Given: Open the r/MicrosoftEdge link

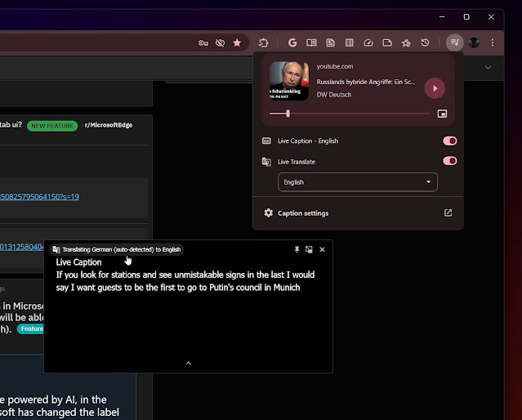Looking at the screenshot, I should pos(109,125).
